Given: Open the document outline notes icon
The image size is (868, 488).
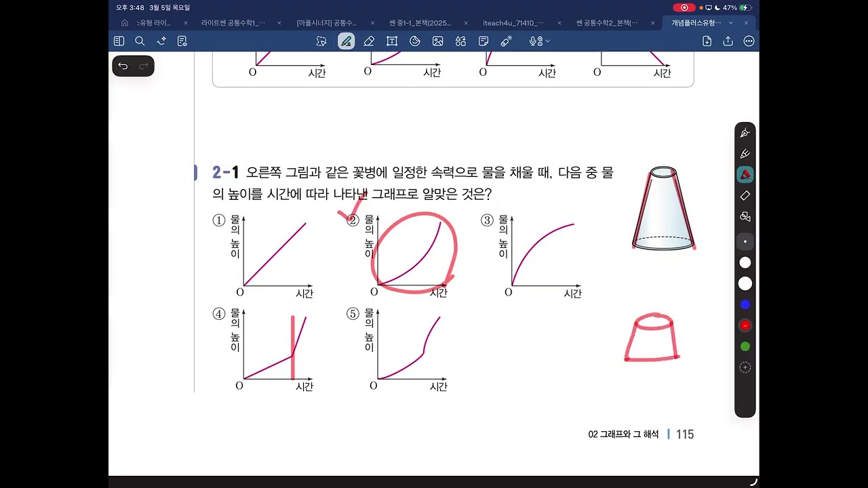Looking at the screenshot, I should coord(182,41).
